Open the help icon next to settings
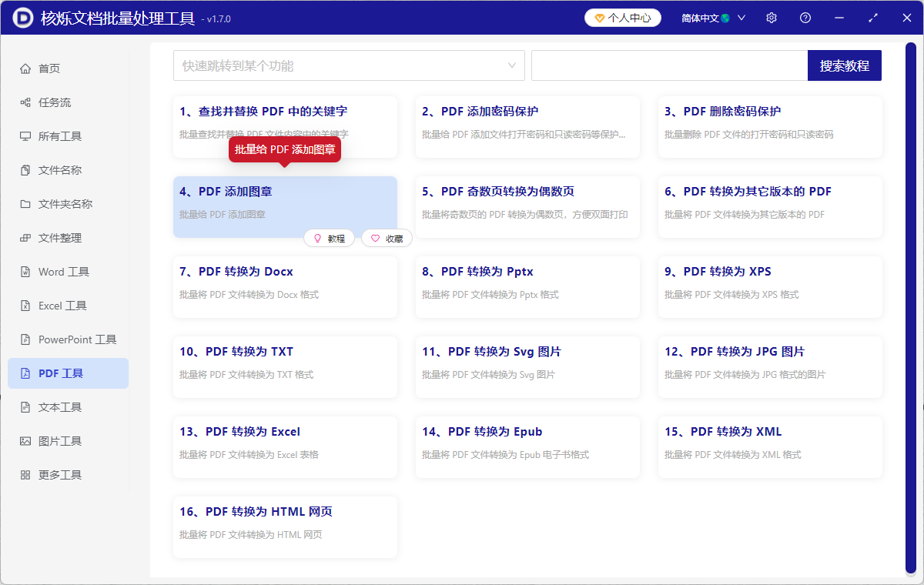924x585 pixels. (805, 17)
